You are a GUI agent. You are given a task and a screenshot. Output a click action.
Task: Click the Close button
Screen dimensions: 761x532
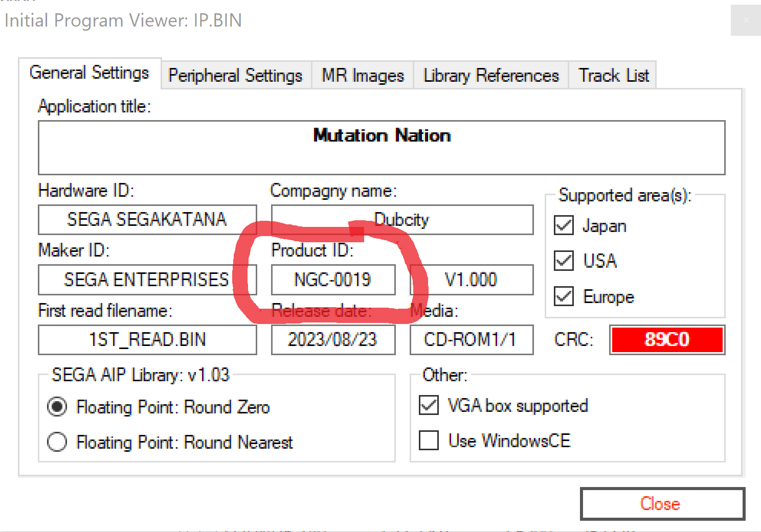pyautogui.click(x=662, y=504)
